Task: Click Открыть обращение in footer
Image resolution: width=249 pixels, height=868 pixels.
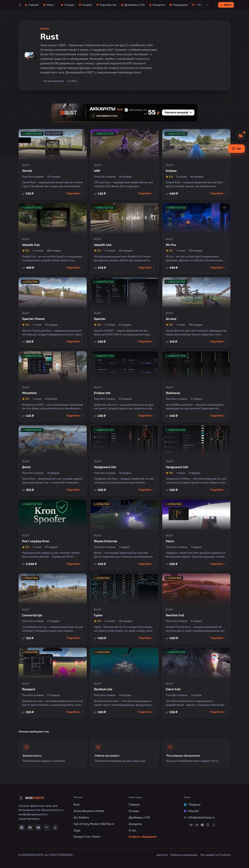Action: click(x=143, y=837)
